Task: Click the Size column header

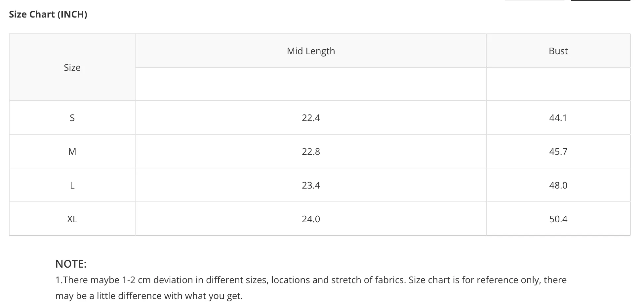Action: tap(72, 67)
